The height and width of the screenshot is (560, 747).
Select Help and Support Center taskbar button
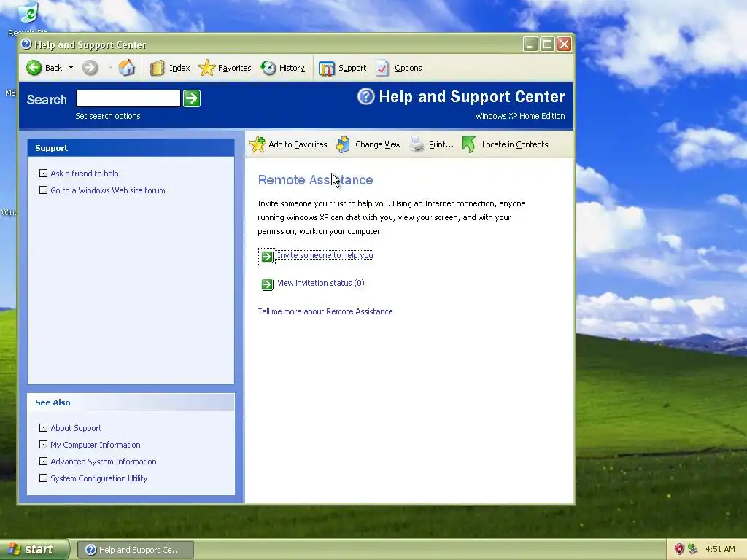135,550
